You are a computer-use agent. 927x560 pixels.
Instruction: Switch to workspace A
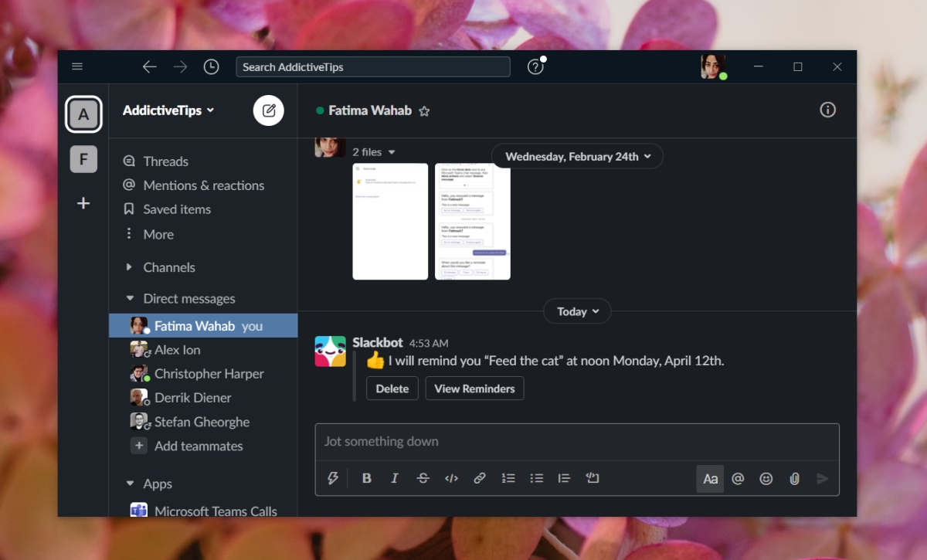[x=83, y=115]
